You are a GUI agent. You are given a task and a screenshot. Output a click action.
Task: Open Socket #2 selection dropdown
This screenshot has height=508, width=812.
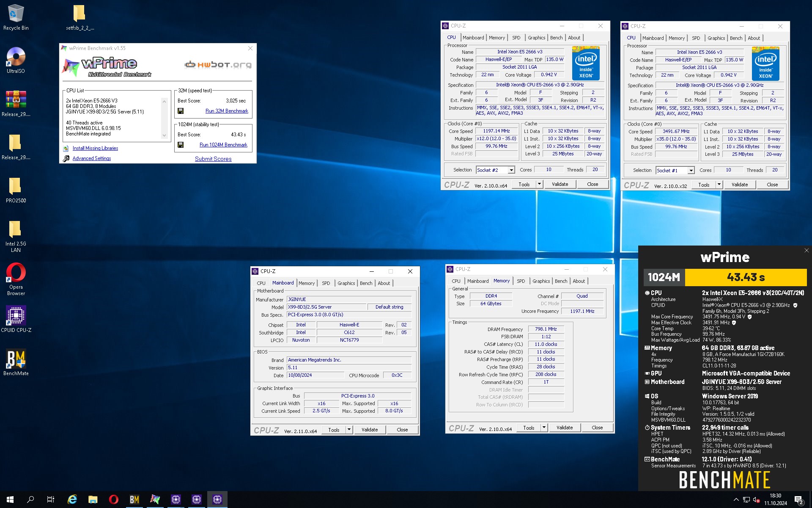click(x=511, y=170)
